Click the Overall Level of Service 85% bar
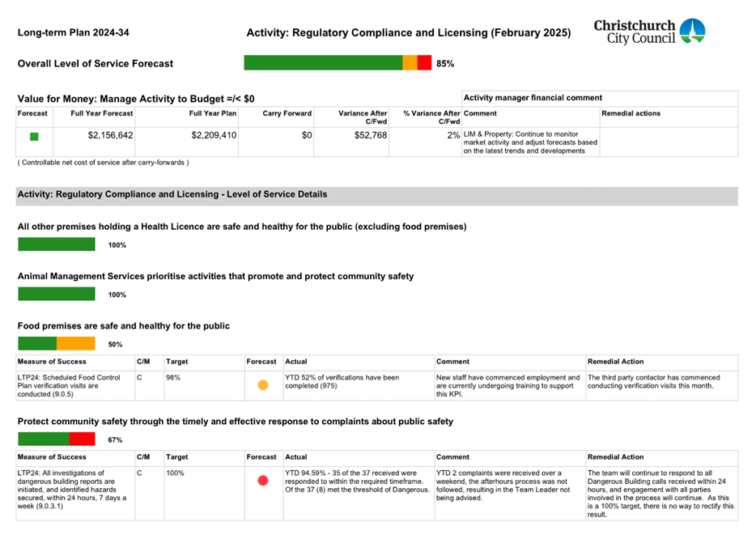 coord(338,62)
